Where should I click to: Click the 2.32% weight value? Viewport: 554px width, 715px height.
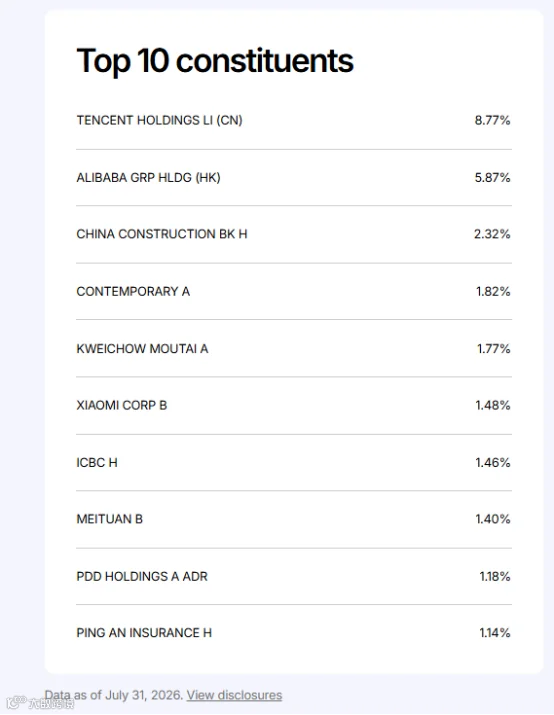[x=492, y=234]
